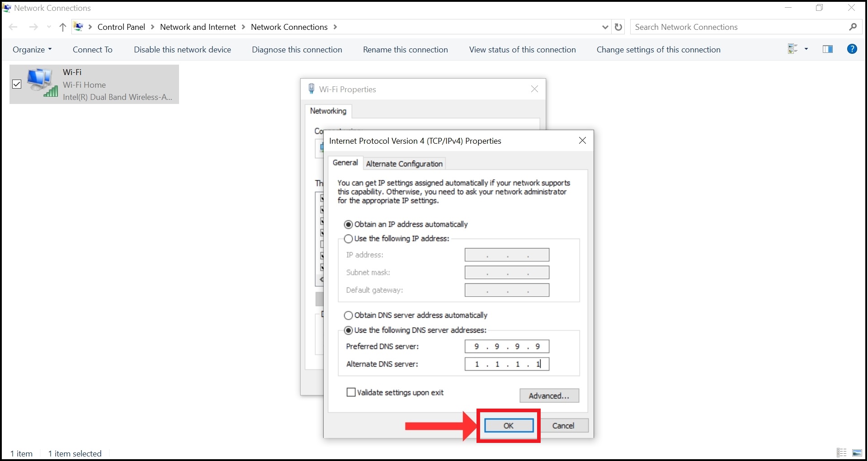Select the Networking tab in Wi-Fi Properties
Screen dimensions: 868x461
coord(328,111)
